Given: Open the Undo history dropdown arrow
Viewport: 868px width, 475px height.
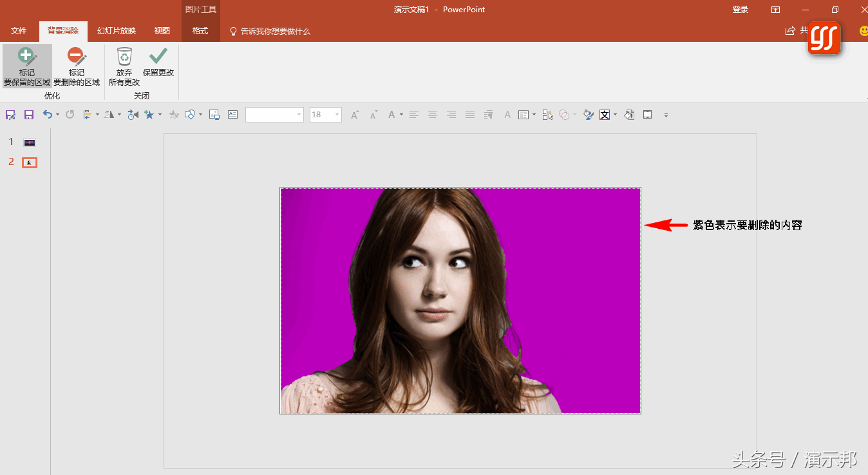Looking at the screenshot, I should tap(57, 115).
